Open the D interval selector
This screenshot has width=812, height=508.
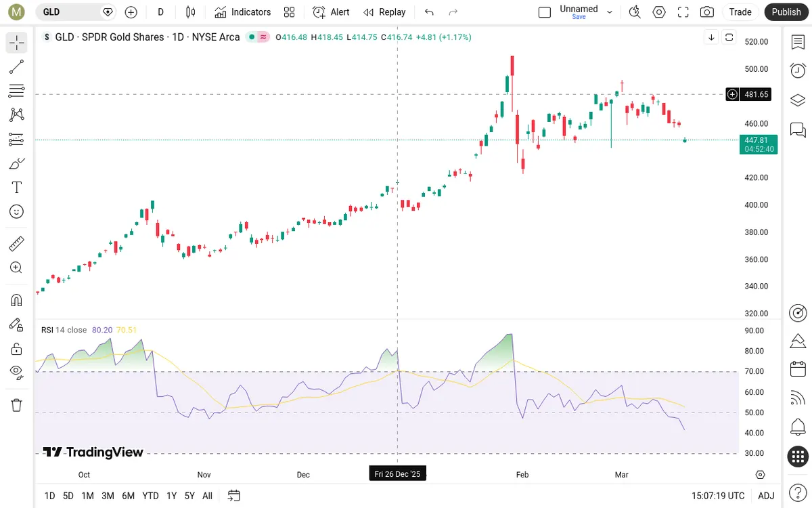[x=160, y=12]
